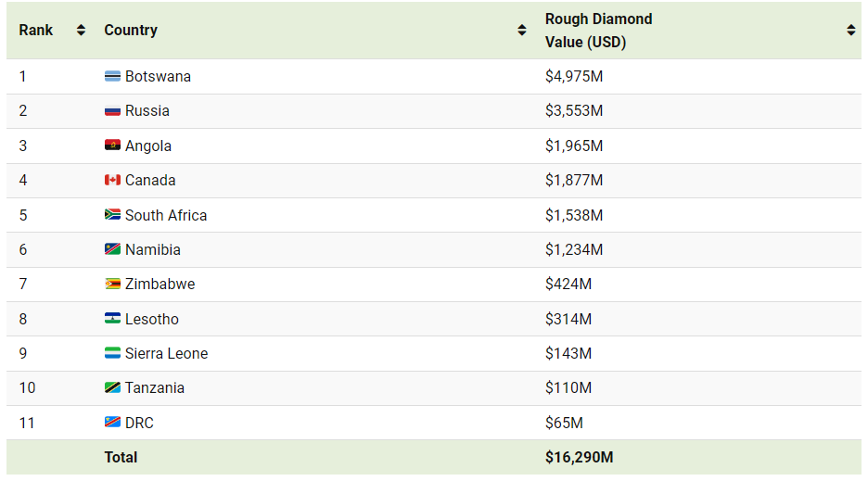The width and height of the screenshot is (868, 481).
Task: Click Russia's $3,553M value cell
Action: 574,111
